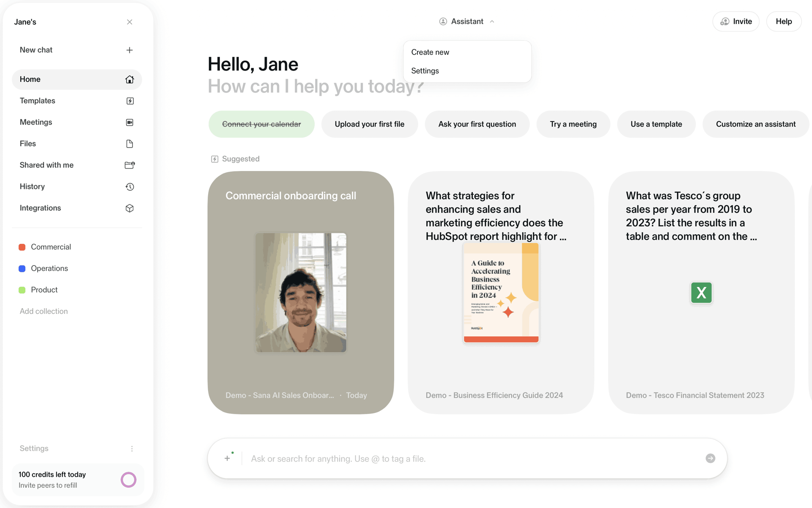Click Upload your first file chip
812x508 pixels.
370,124
